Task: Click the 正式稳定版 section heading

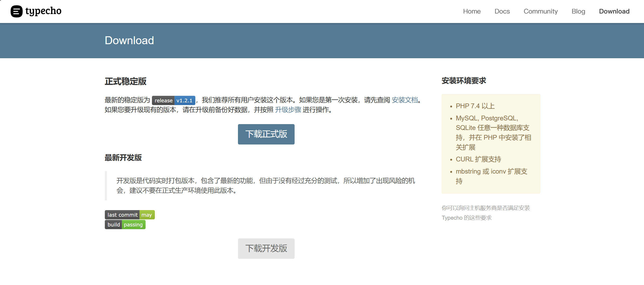Action: [125, 81]
